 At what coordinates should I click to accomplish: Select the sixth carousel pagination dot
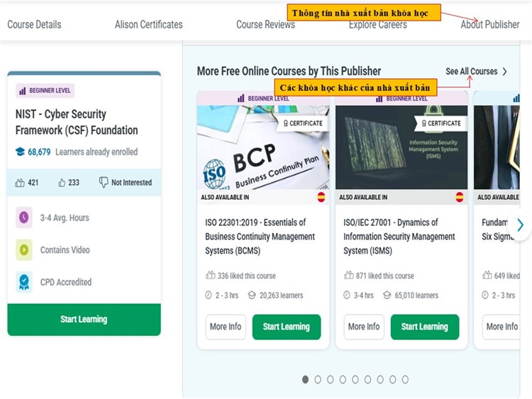(x=367, y=379)
